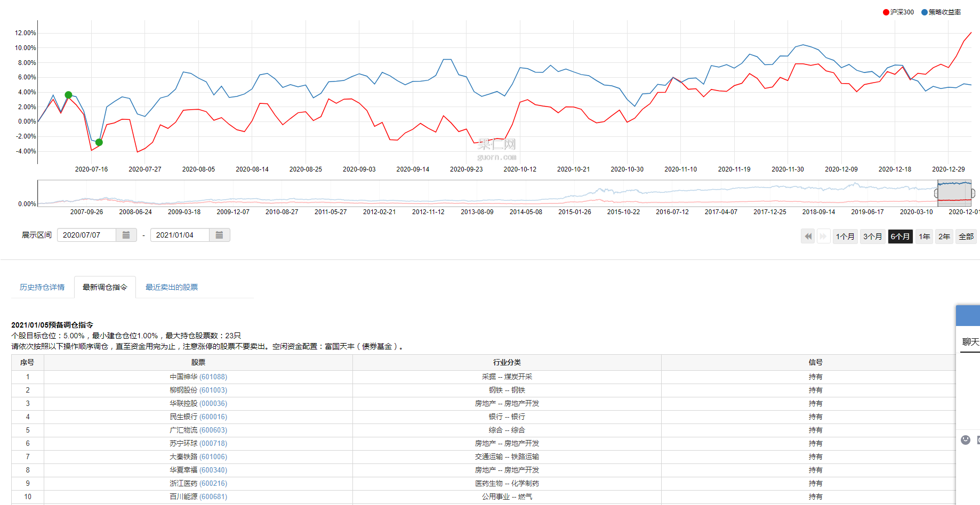Select the 6个月 range button
980x505 pixels.
900,236
